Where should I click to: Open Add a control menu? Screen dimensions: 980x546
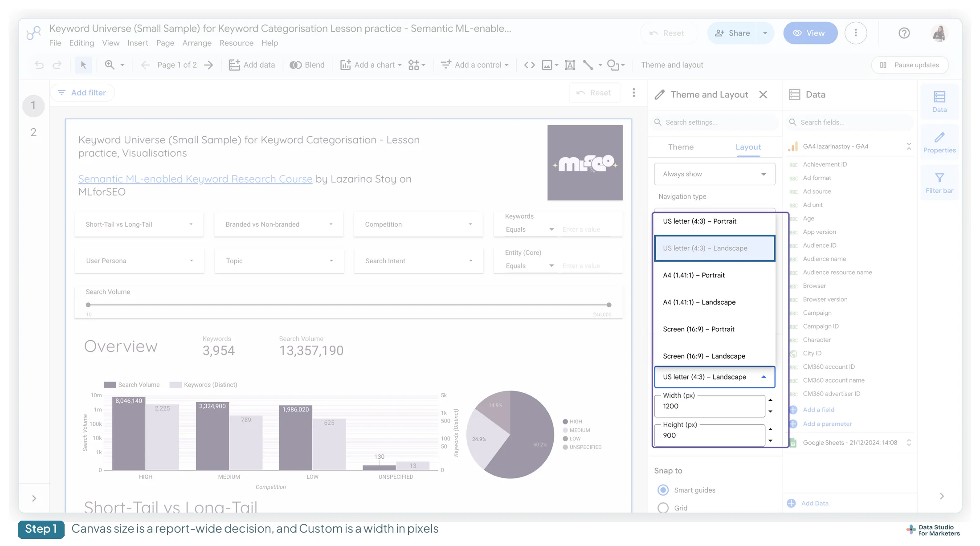(474, 65)
